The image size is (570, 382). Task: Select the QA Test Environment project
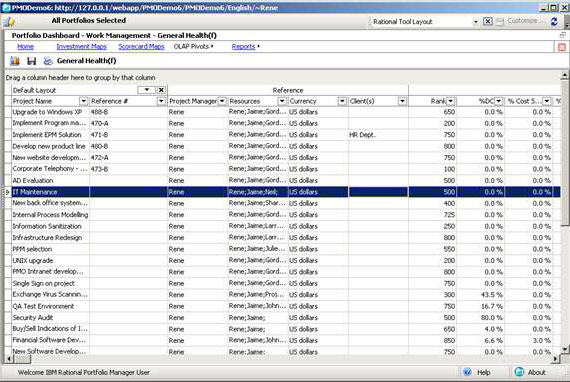(43, 306)
